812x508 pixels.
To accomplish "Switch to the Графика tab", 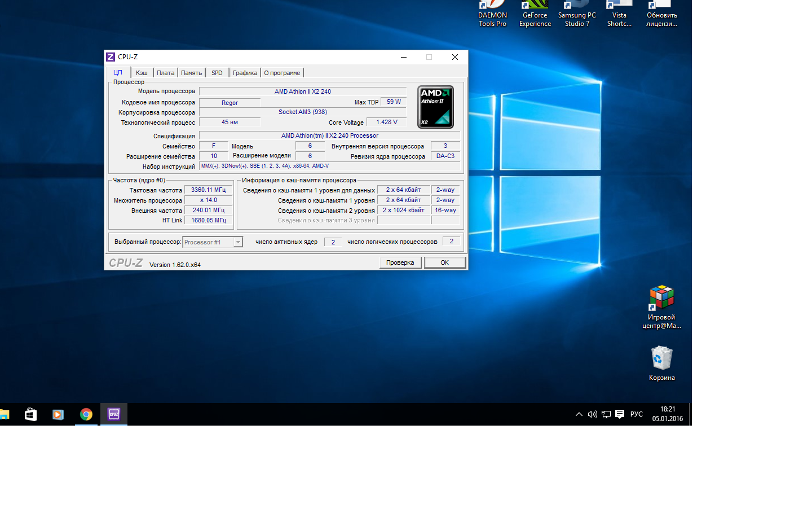I will 245,73.
